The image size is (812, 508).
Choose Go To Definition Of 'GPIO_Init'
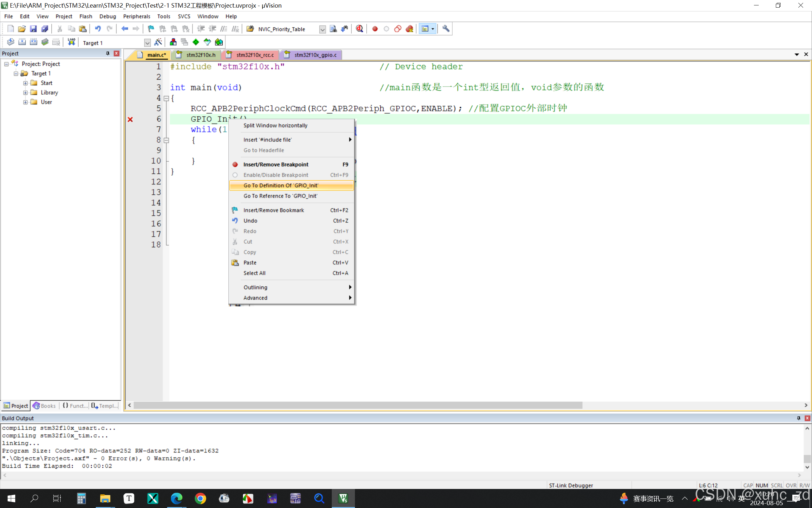point(291,185)
